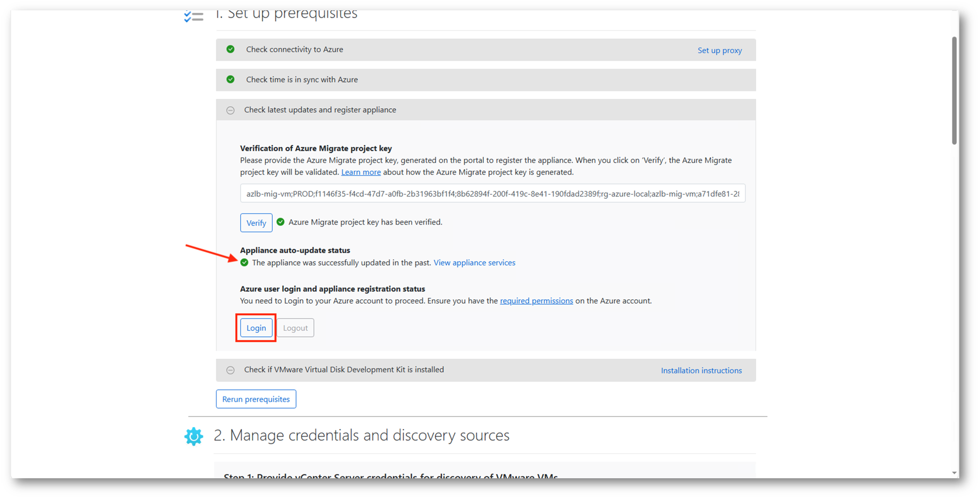The image size is (980, 499).
Task: Click green check next to project key verified
Action: pos(281,222)
